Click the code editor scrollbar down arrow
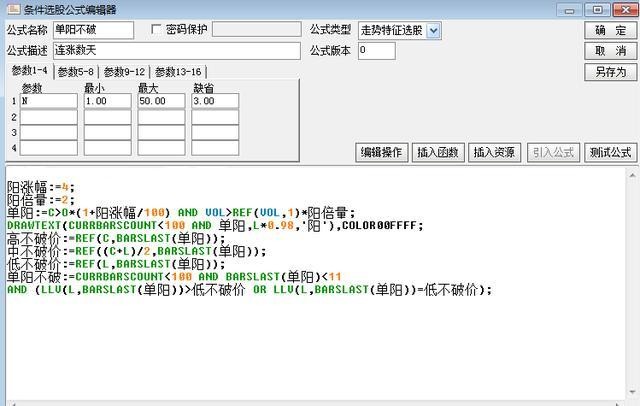 pos(632,392)
